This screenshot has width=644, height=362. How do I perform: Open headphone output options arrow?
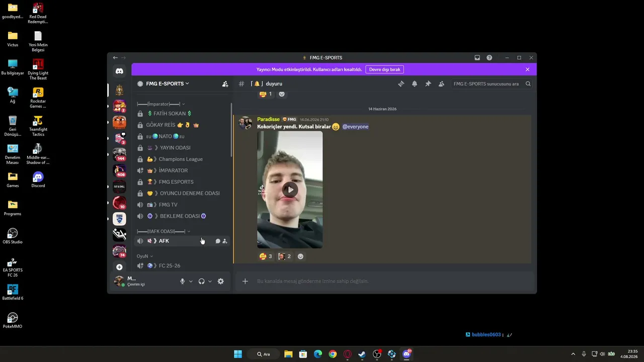(210, 282)
